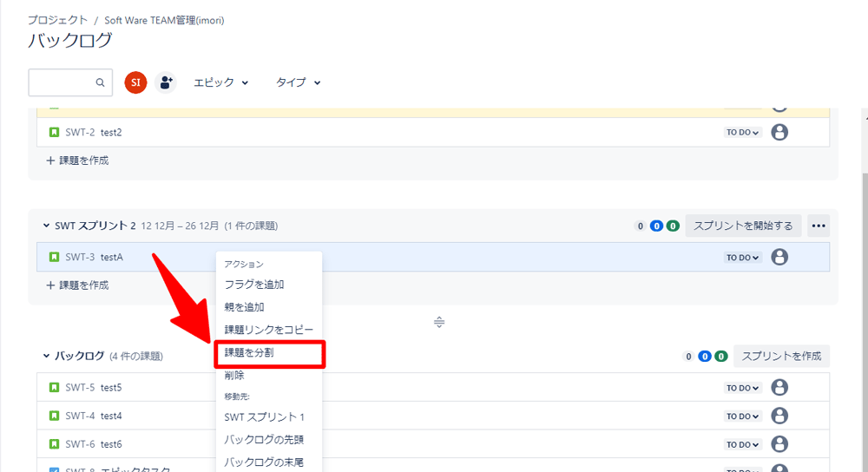The image size is (868, 472).
Task: Click the sprint divider drag handle icon
Action: (439, 322)
